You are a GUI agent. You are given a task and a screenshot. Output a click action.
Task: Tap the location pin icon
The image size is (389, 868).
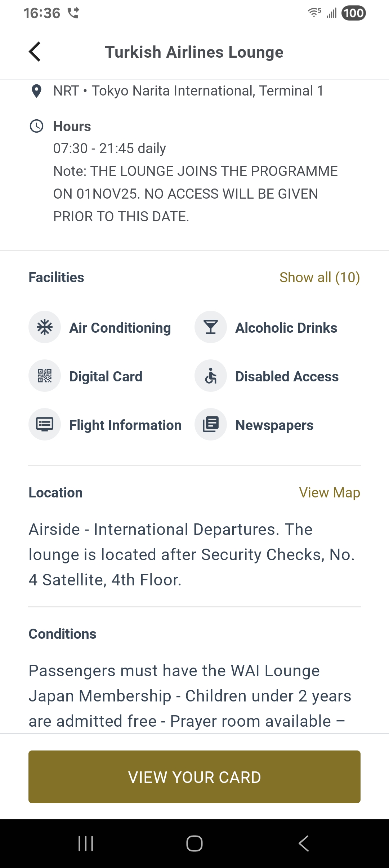point(36,91)
